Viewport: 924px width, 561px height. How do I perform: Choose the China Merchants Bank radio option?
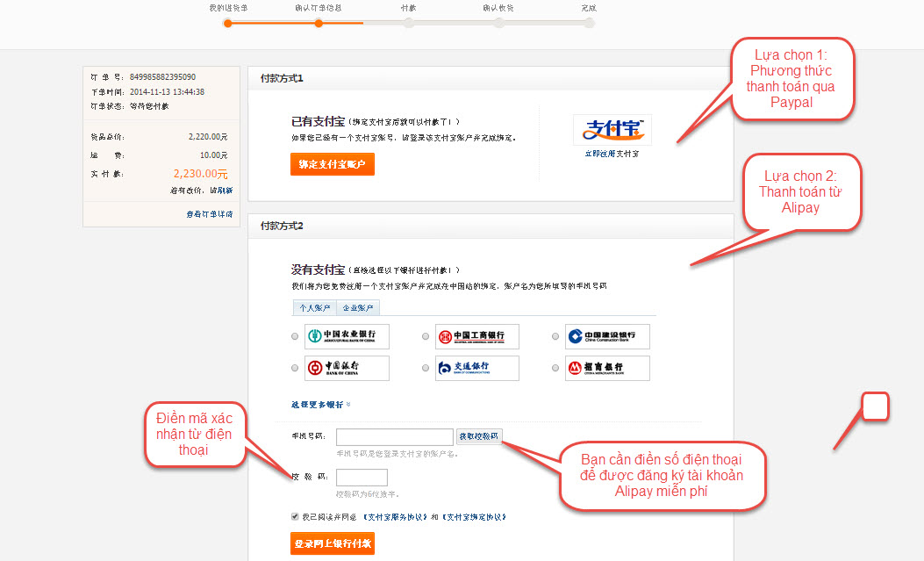555,368
